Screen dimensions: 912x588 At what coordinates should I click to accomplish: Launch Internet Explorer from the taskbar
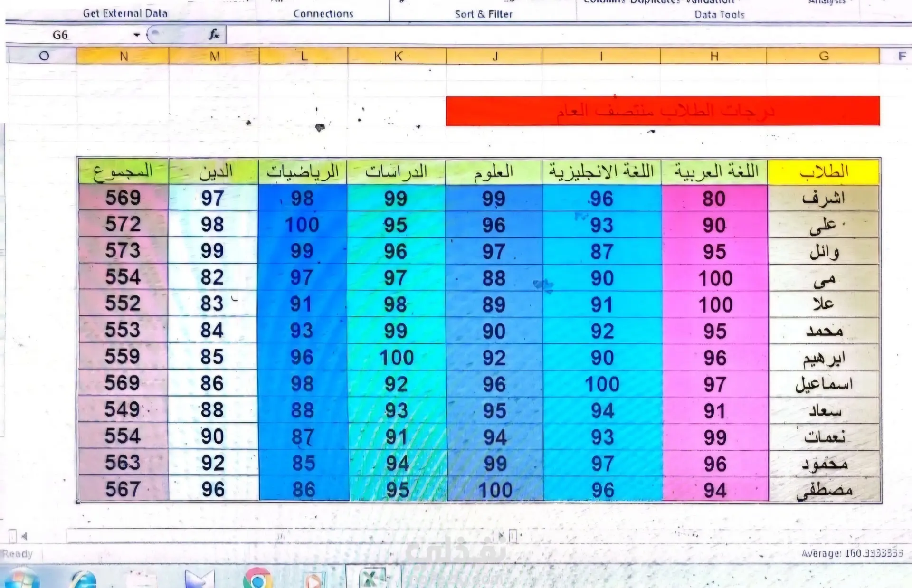[84, 580]
